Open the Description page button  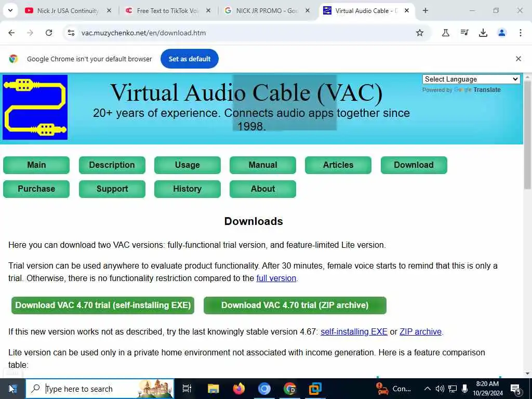[112, 165]
